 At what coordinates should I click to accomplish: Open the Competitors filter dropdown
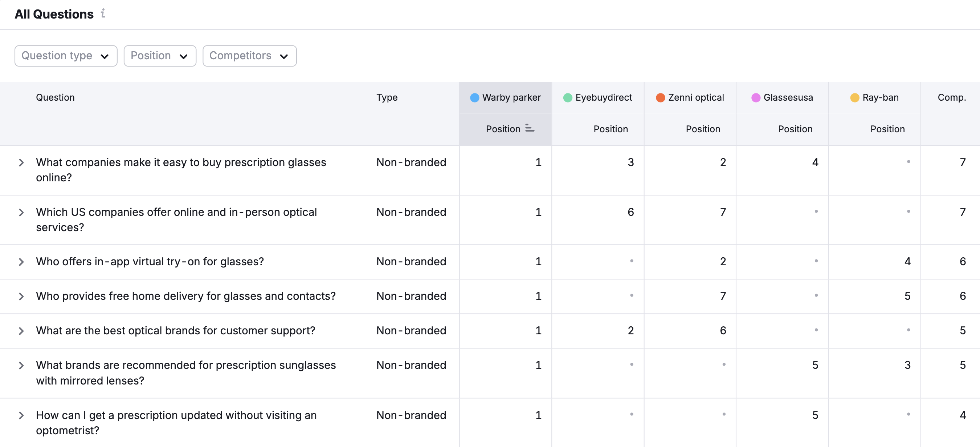click(x=249, y=56)
